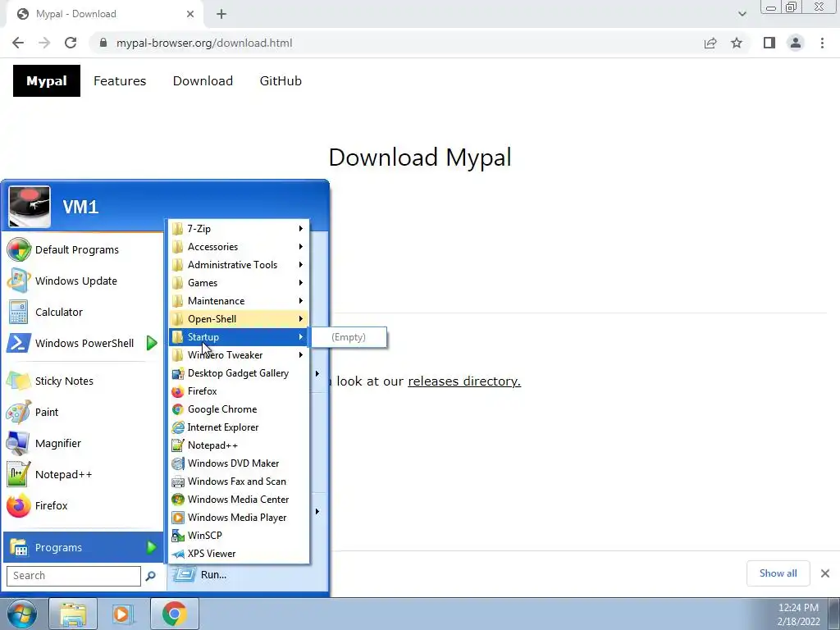Launch XPS Viewer
840x630 pixels.
click(239, 554)
